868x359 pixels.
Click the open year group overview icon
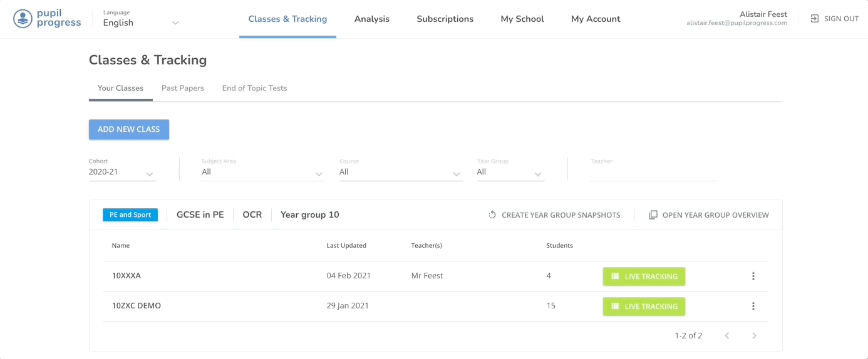[x=653, y=215]
